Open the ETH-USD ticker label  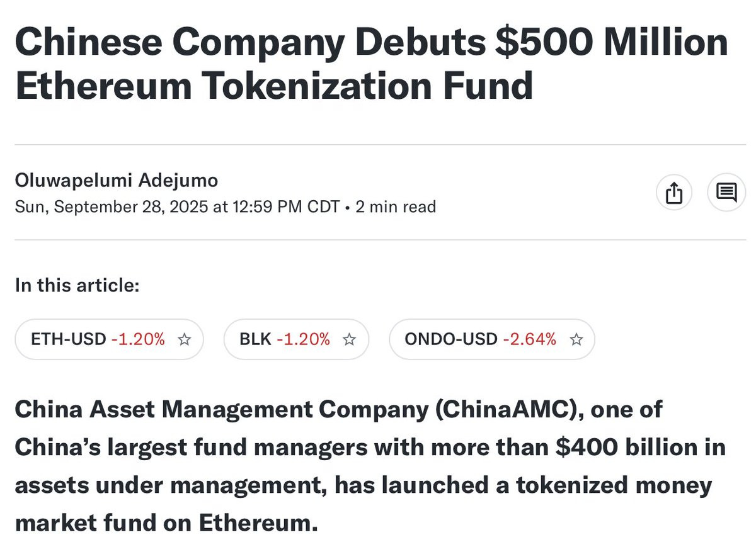click(68, 339)
